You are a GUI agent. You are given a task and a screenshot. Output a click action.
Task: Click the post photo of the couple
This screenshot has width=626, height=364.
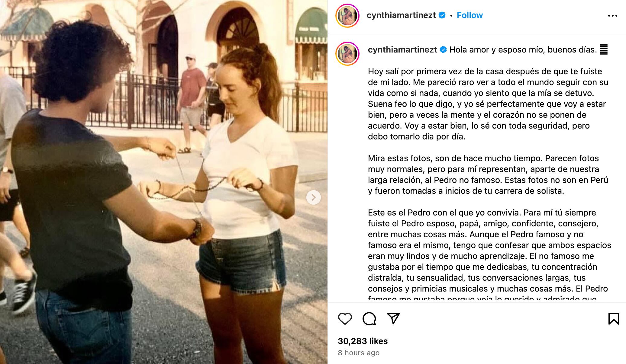164,182
